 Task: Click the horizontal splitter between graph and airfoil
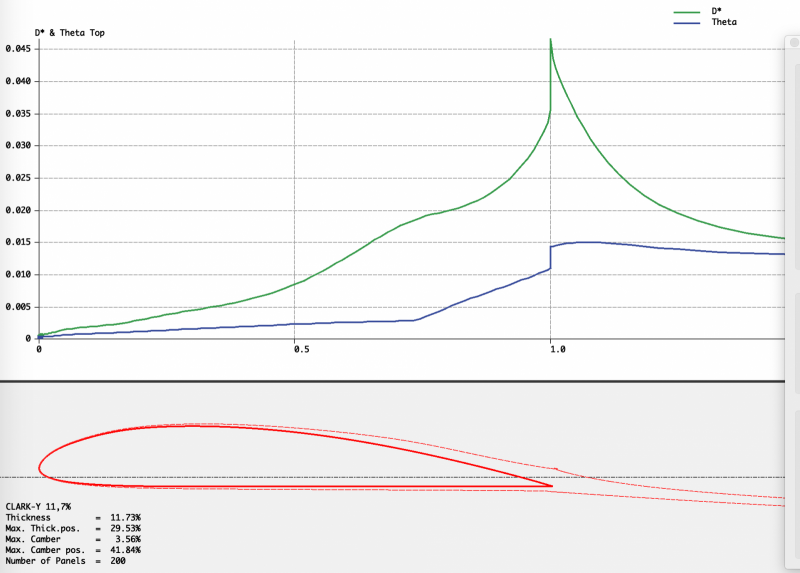coord(400,381)
